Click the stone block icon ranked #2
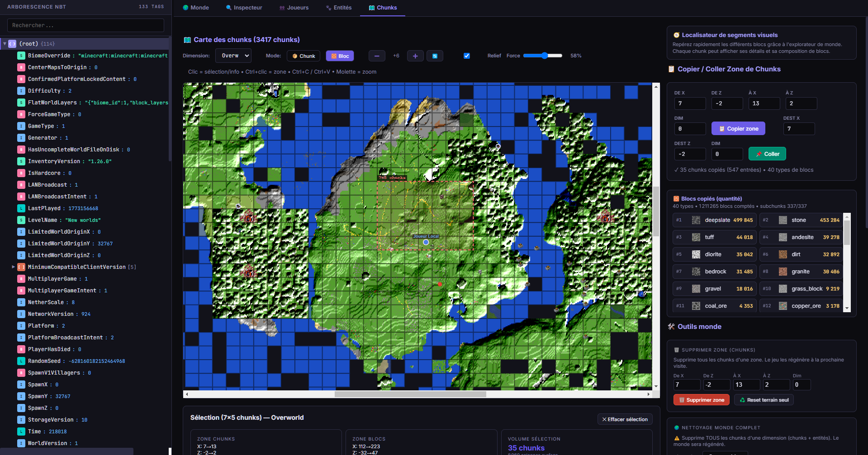Screen dimensions: 868x455 point(783,220)
